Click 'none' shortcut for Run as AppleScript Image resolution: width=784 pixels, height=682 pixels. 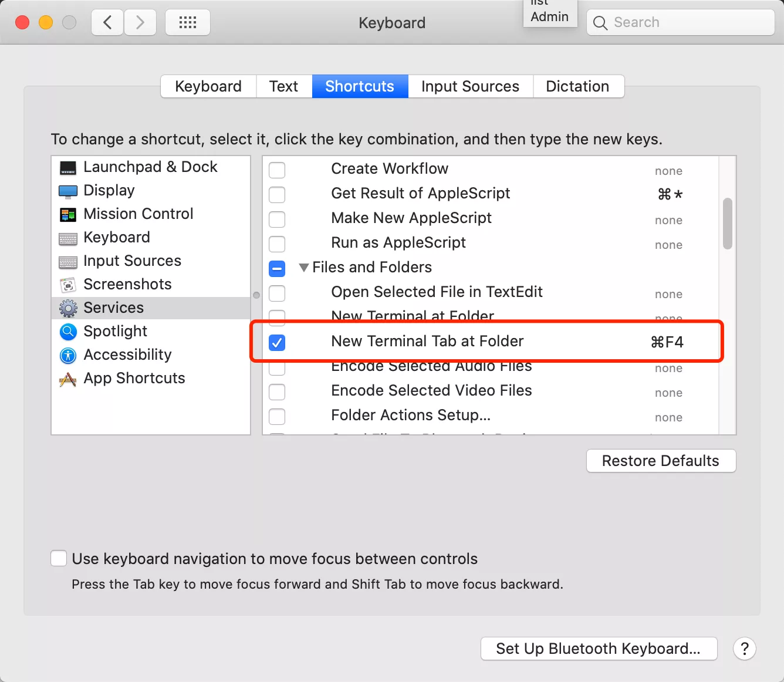click(x=668, y=245)
